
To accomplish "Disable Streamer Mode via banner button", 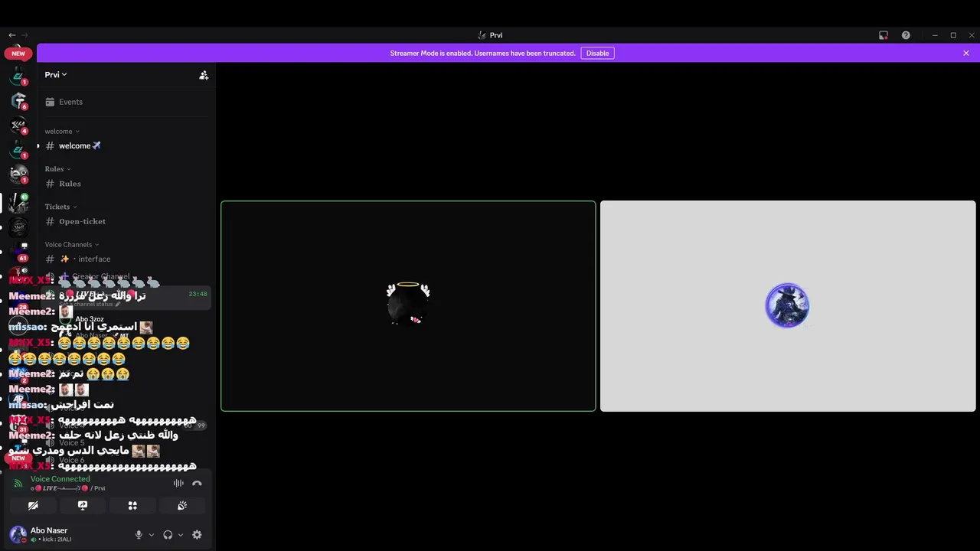I will tap(597, 53).
